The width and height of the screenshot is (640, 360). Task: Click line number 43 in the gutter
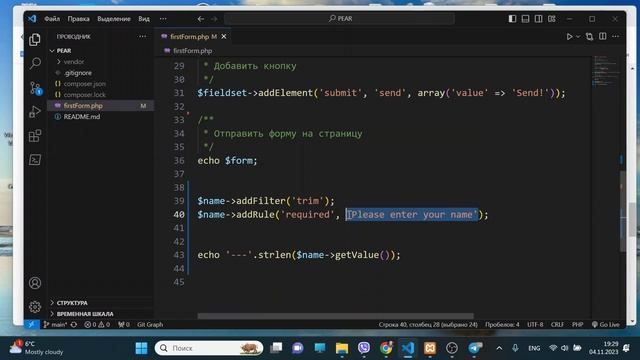[x=179, y=255]
